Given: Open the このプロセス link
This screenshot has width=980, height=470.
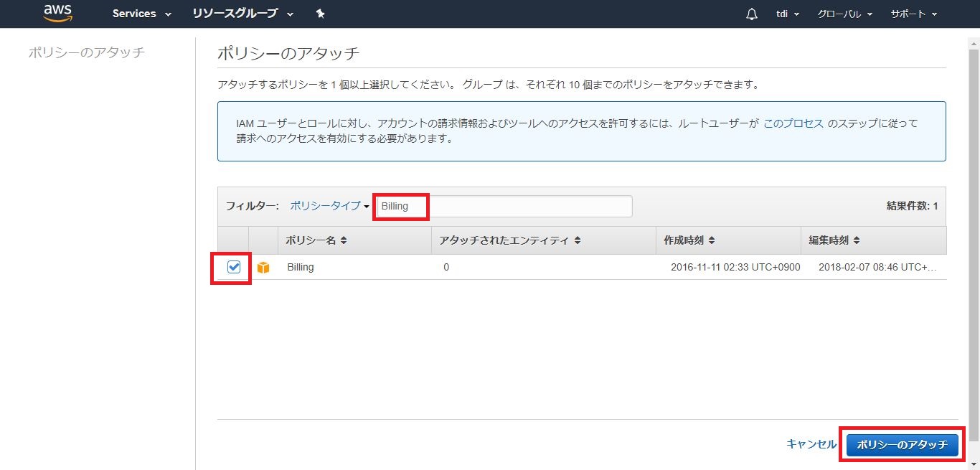Looking at the screenshot, I should coord(793,123).
